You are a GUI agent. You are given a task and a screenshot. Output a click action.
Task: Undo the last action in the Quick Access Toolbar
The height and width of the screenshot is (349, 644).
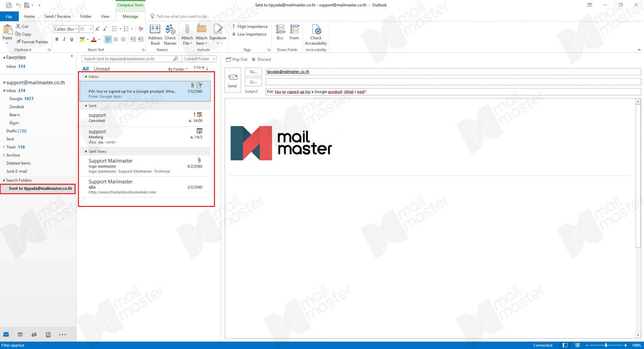(x=18, y=5)
